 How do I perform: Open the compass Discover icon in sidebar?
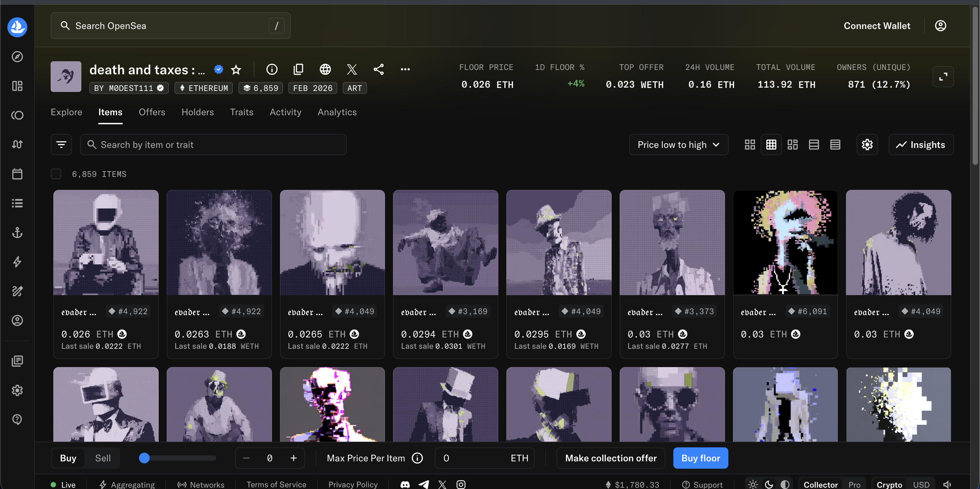coord(17,57)
